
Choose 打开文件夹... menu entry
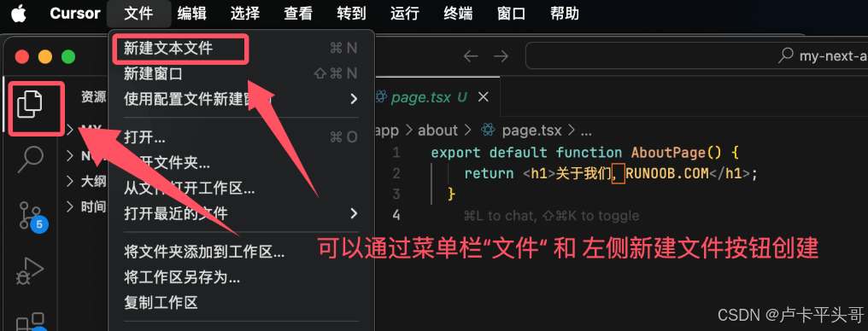pyautogui.click(x=241, y=163)
